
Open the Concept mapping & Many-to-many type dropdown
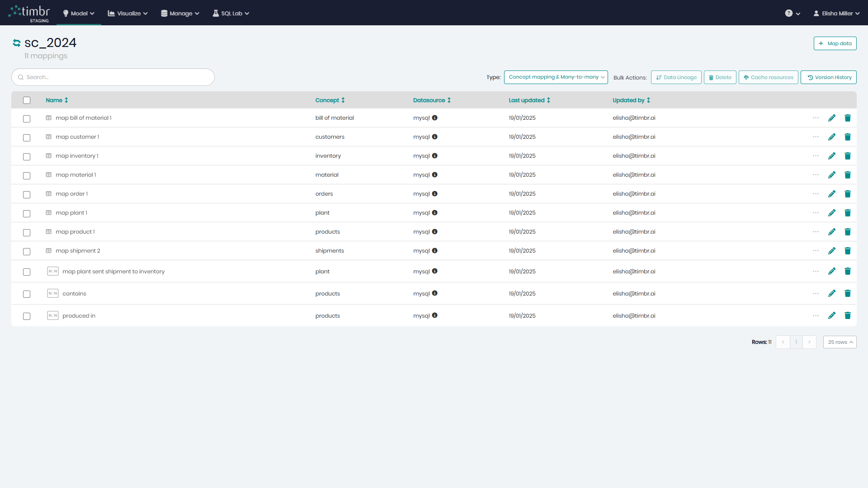click(x=556, y=77)
